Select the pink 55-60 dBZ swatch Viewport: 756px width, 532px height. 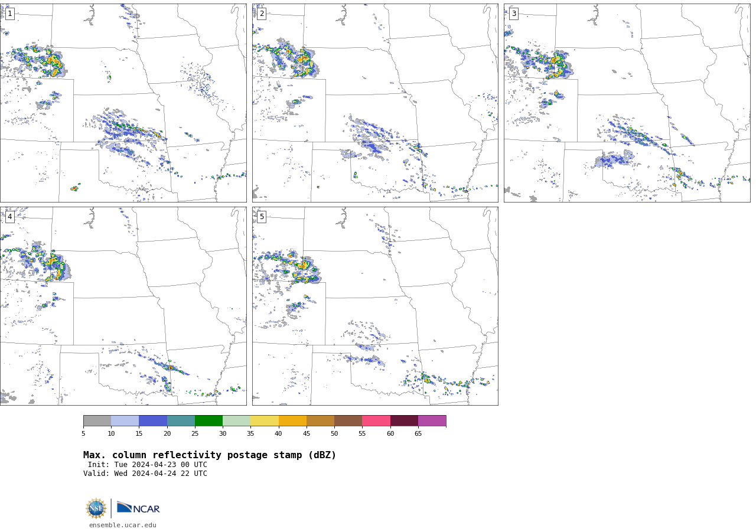[376, 420]
